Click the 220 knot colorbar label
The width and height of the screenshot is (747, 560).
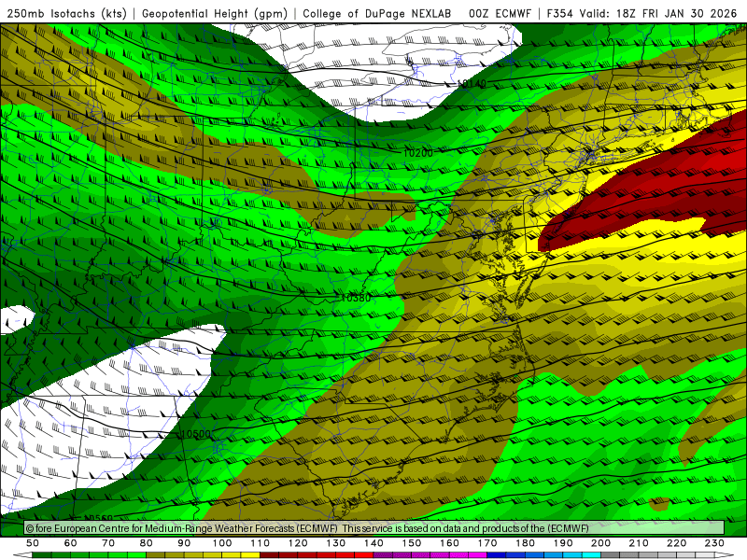tap(677, 543)
